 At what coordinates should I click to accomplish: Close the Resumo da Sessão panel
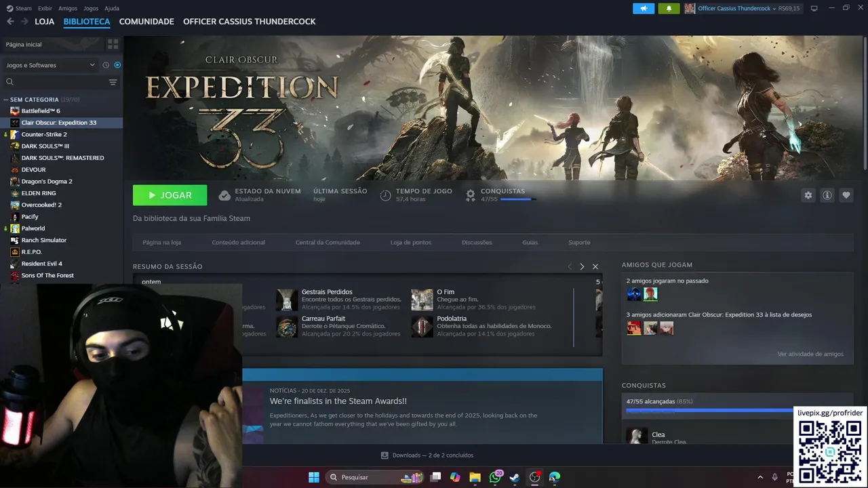click(595, 266)
